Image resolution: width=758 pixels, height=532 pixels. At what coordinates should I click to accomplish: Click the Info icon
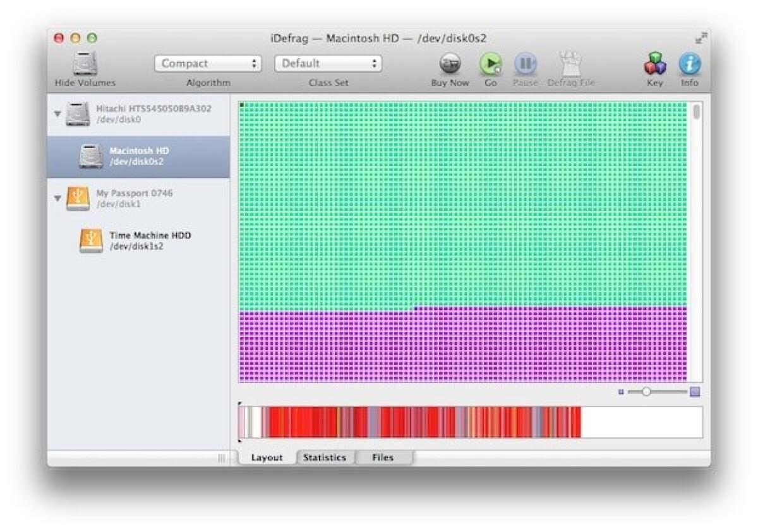689,63
